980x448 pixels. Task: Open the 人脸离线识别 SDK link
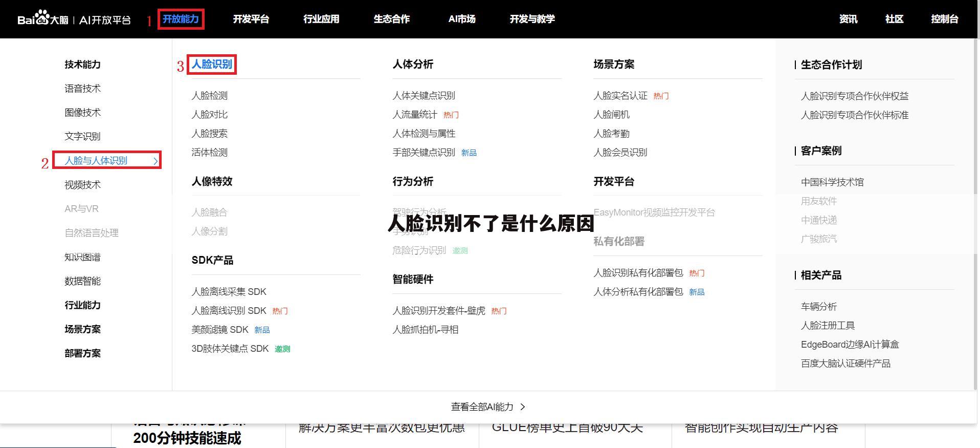click(x=229, y=311)
